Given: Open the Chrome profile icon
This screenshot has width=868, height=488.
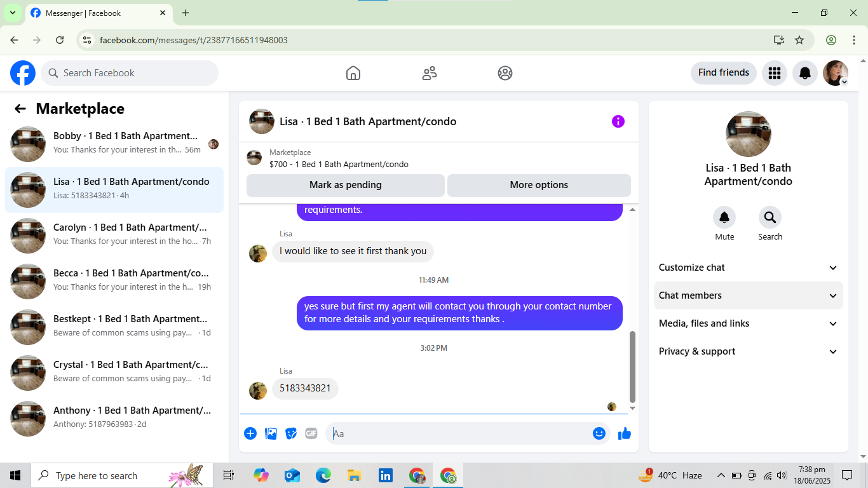Looking at the screenshot, I should point(831,40).
